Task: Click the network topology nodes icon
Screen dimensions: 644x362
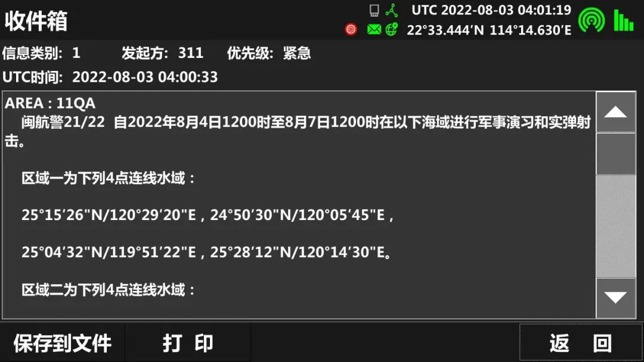Action: (x=392, y=10)
